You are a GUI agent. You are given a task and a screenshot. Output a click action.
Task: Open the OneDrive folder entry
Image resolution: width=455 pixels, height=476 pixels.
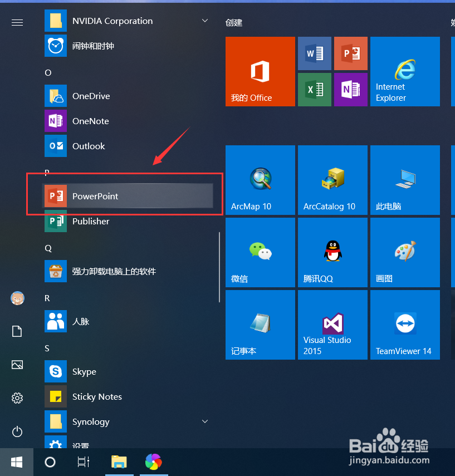click(128, 96)
